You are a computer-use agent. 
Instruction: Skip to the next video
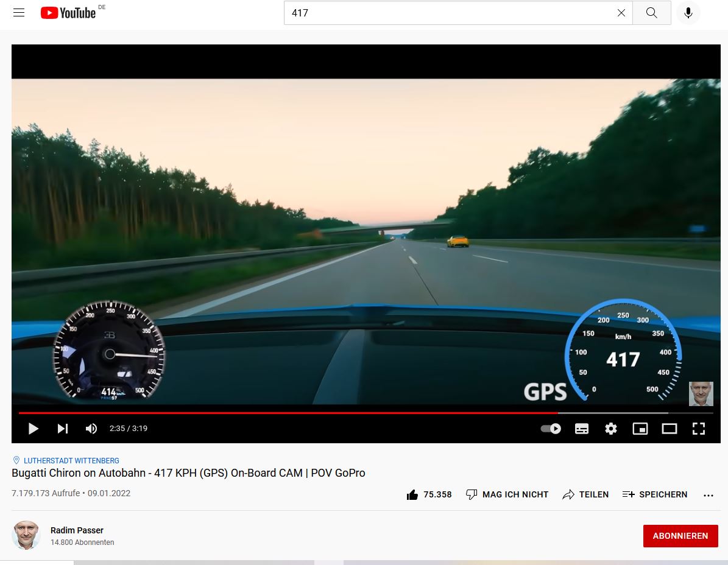click(63, 429)
